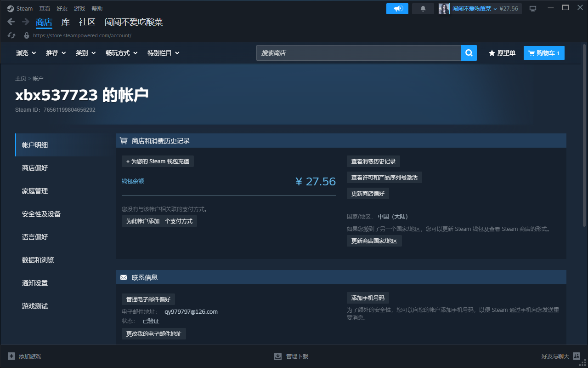Screen dimensions: 588x368
Task: Click wallet balance ¥ 27.56 amount
Action: point(316,182)
